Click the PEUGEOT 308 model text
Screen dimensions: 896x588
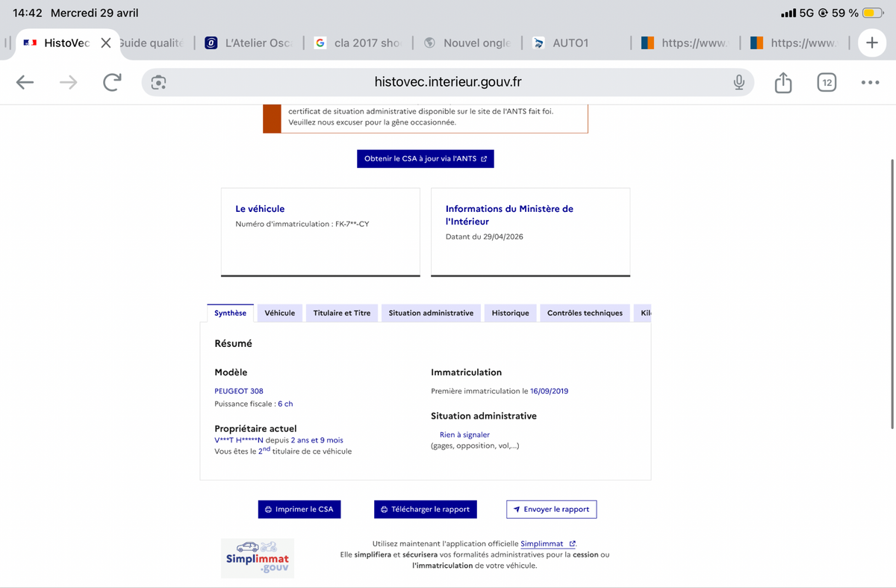[239, 391]
